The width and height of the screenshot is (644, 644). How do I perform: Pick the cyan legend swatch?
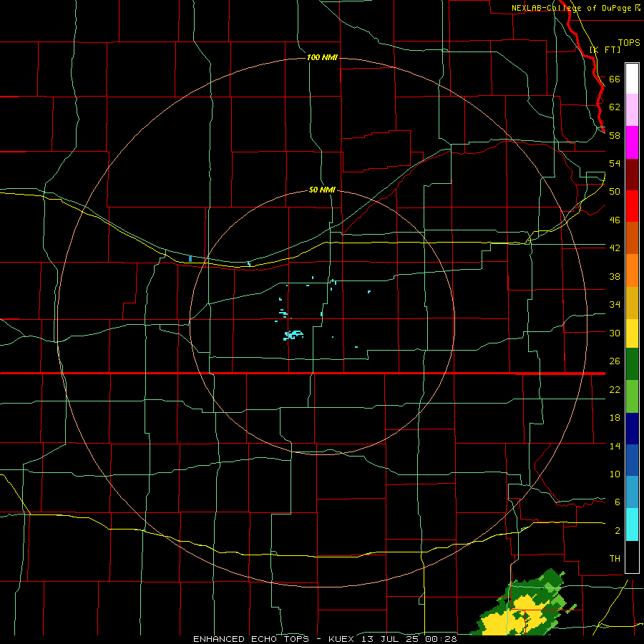tap(632, 525)
